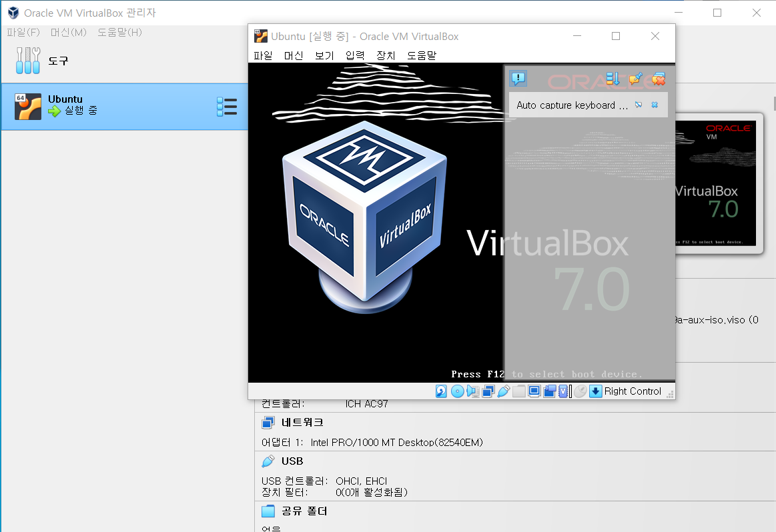Click the optical disc status icon

pos(457,391)
